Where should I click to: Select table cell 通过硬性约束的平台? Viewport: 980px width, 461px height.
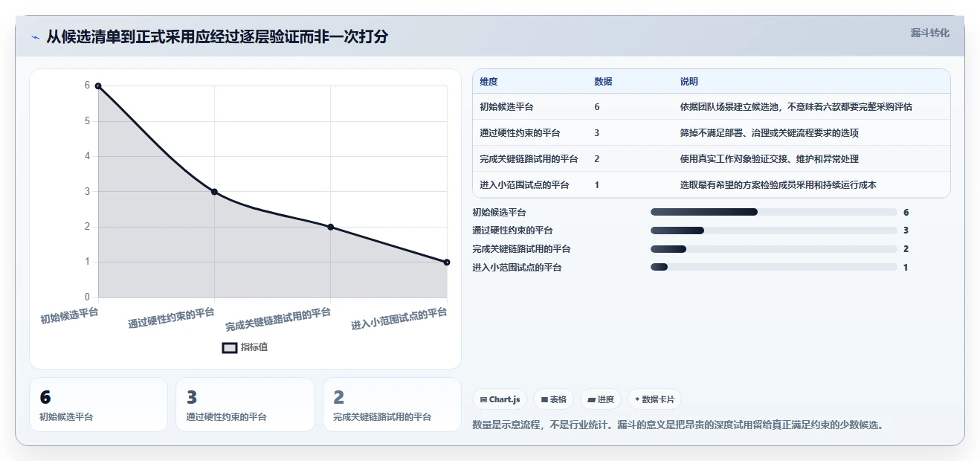[x=520, y=133]
